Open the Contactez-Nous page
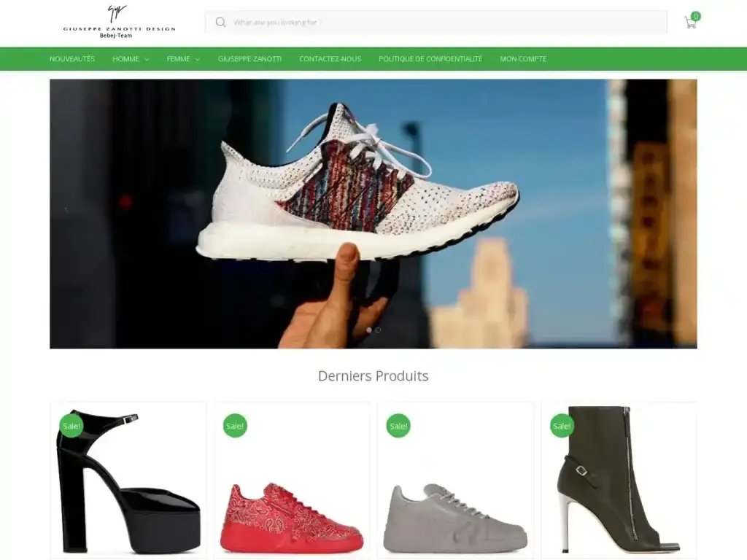The height and width of the screenshot is (560, 747). pos(330,59)
